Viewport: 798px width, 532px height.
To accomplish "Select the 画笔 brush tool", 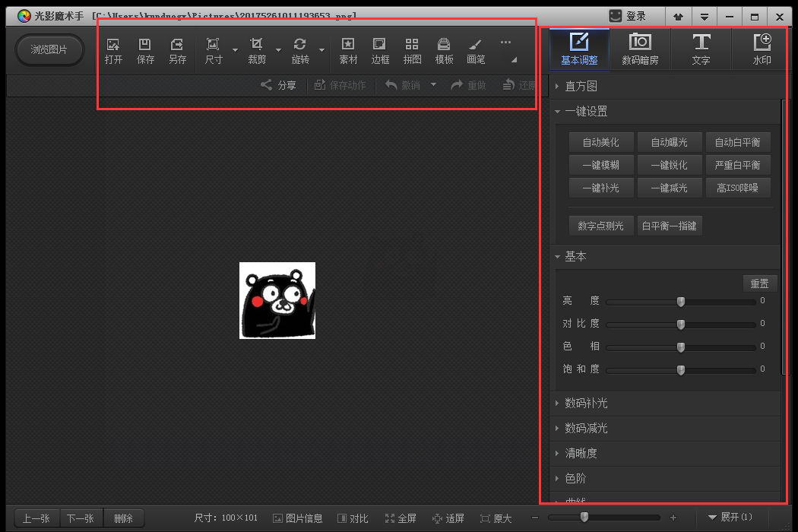I will pos(476,50).
